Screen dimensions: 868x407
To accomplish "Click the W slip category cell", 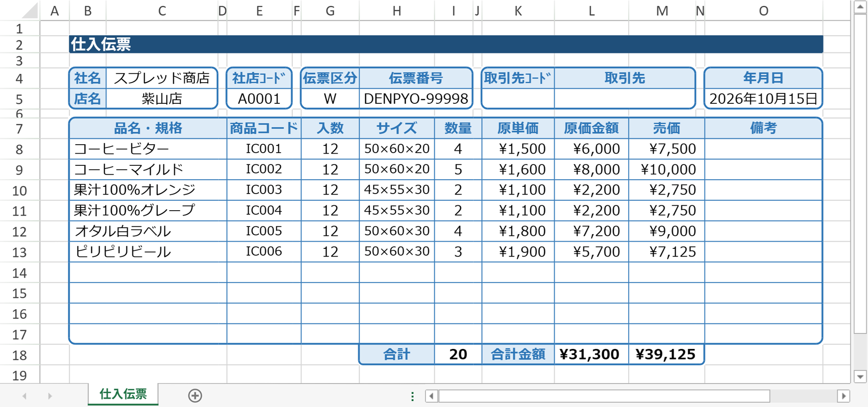I will click(330, 98).
